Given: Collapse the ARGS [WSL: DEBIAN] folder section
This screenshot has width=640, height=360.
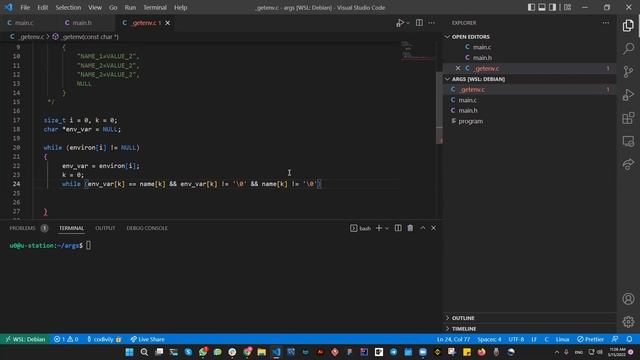Looking at the screenshot, I should [447, 79].
